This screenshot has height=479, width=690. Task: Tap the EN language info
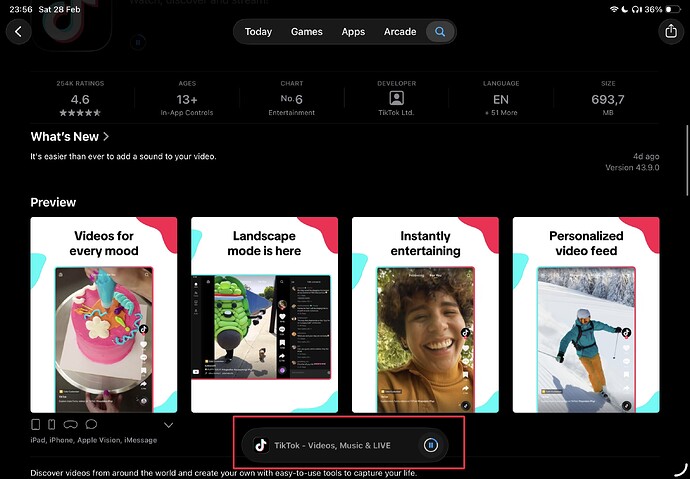[501, 100]
